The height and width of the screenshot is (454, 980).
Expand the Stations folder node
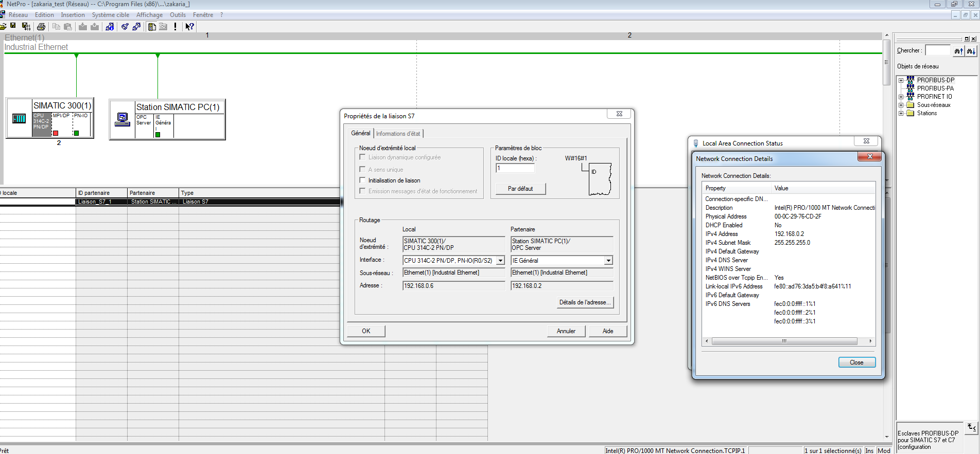pos(901,113)
